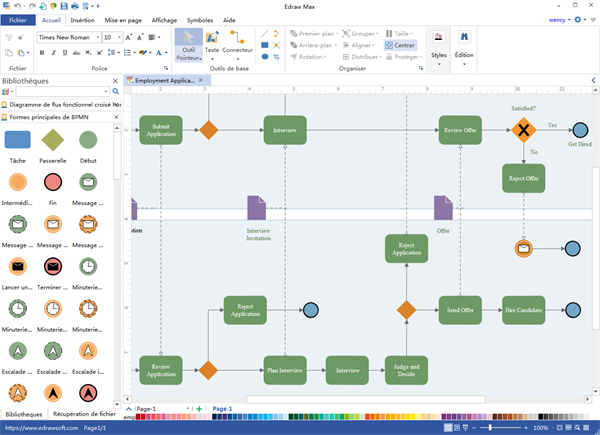Image resolution: width=600 pixels, height=435 pixels.
Task: Click the save icon in quick access bar
Action: click(64, 6)
